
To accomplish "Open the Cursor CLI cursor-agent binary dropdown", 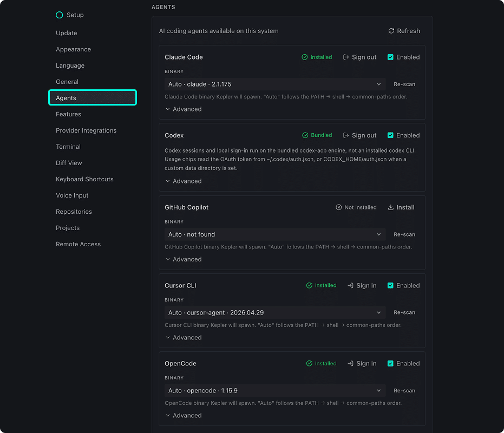I will 275,312.
